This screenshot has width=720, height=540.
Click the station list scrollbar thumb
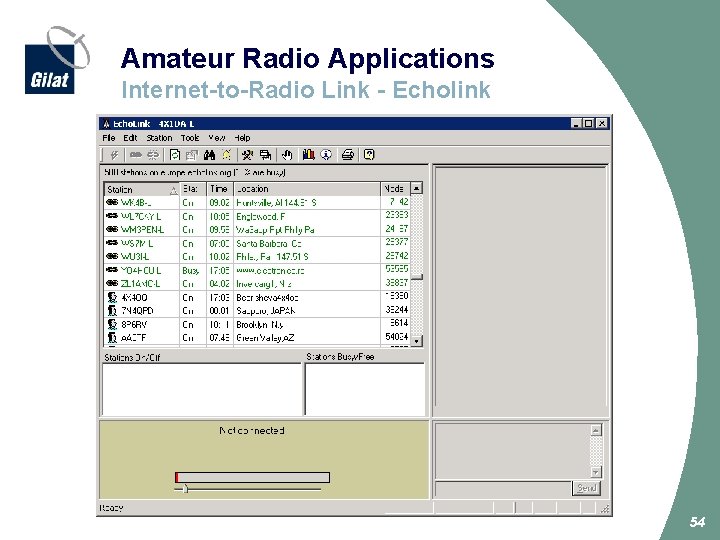pos(416,277)
